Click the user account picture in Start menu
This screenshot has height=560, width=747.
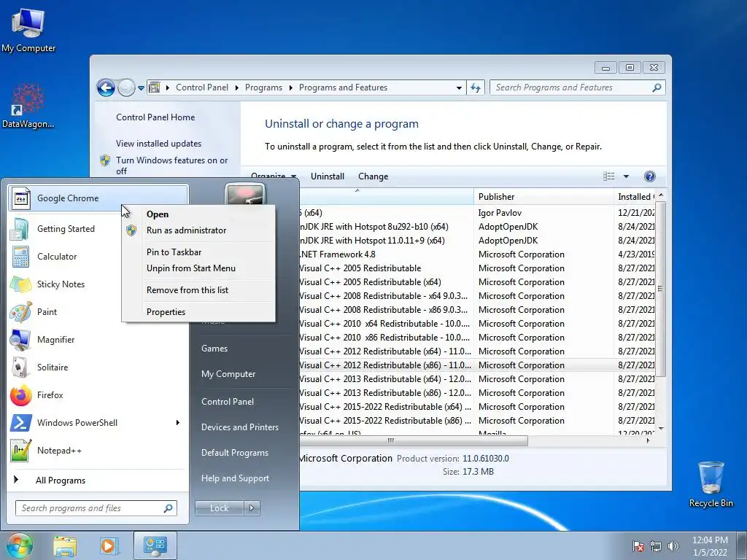pos(245,194)
